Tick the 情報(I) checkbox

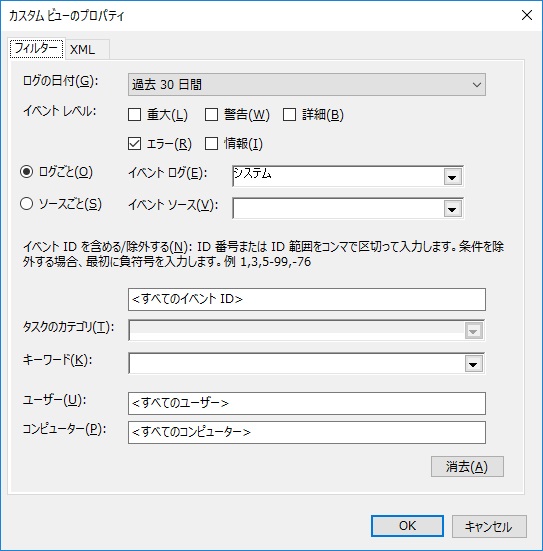pos(211,144)
